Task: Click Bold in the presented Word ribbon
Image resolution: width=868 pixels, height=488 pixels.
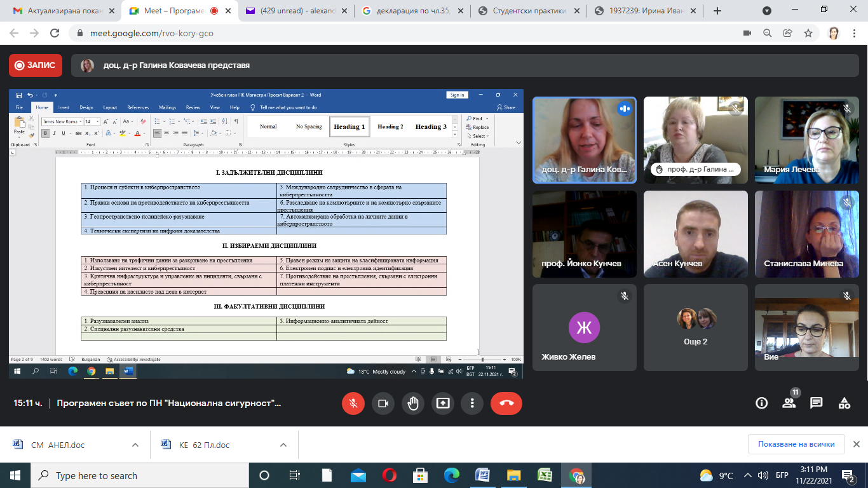Action: click(x=45, y=133)
